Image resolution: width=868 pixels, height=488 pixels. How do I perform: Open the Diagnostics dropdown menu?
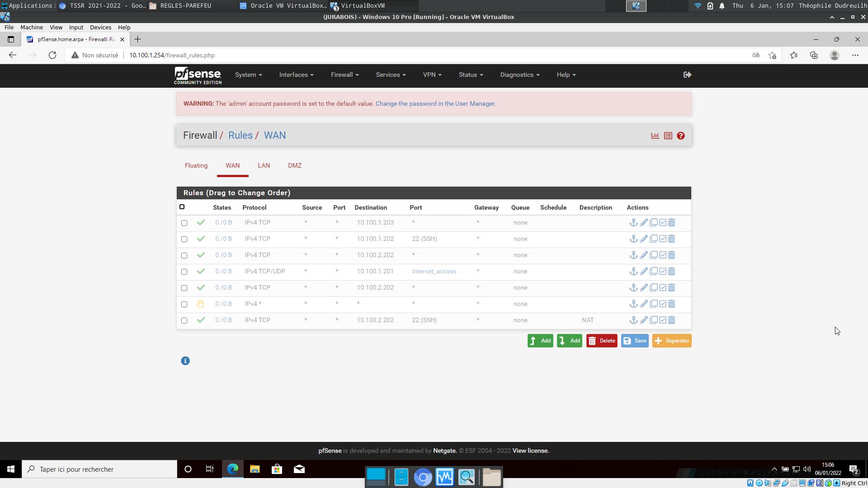point(519,75)
